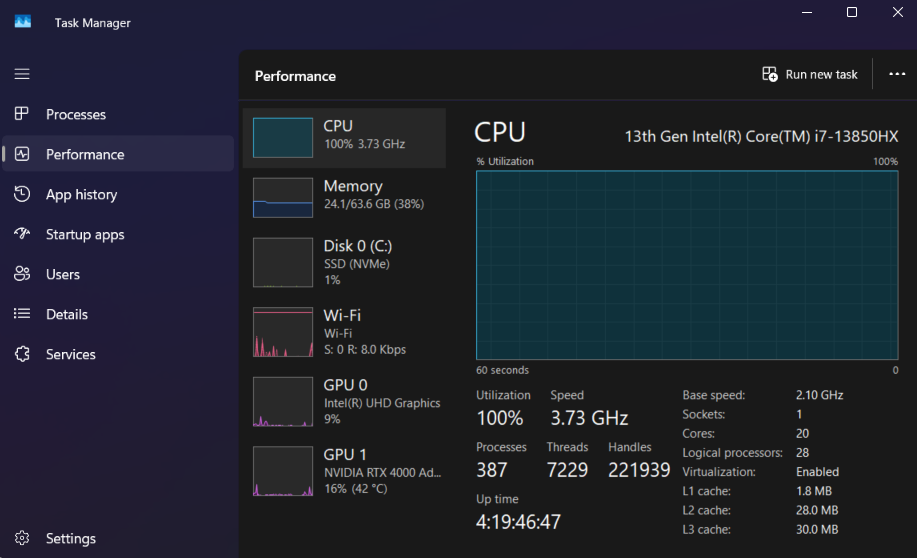
Task: Click the Details list icon
Action: 22,314
